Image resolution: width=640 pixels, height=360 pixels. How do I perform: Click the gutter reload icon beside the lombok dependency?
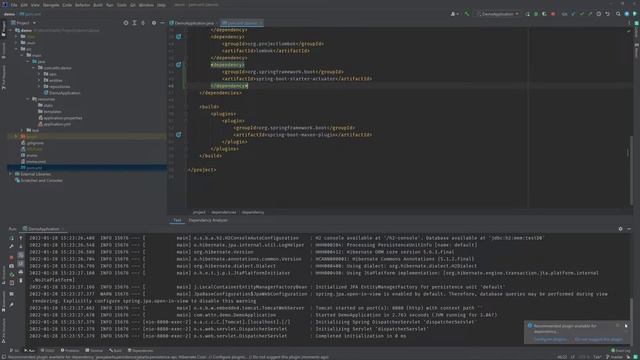click(x=179, y=37)
